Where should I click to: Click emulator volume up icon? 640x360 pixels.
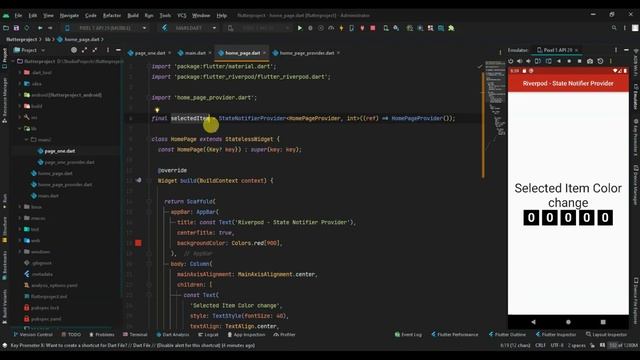[x=520, y=61]
